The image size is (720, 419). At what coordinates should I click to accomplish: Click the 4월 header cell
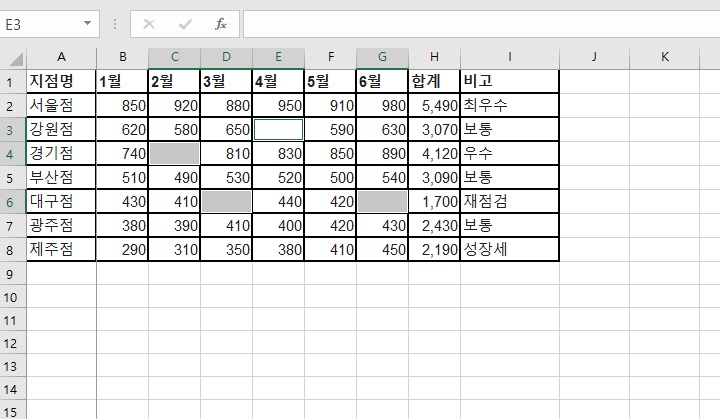(278, 81)
